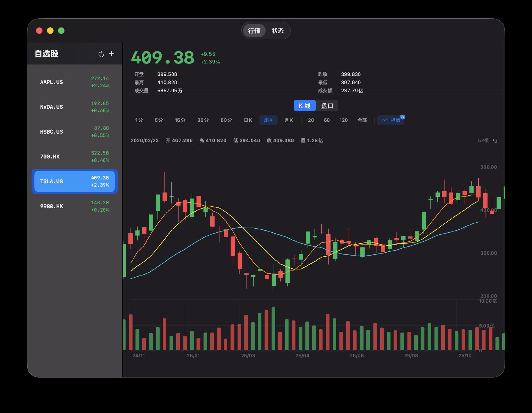The image size is (532, 413).
Task: Refresh the 自选股 watchlist
Action: pyautogui.click(x=101, y=54)
